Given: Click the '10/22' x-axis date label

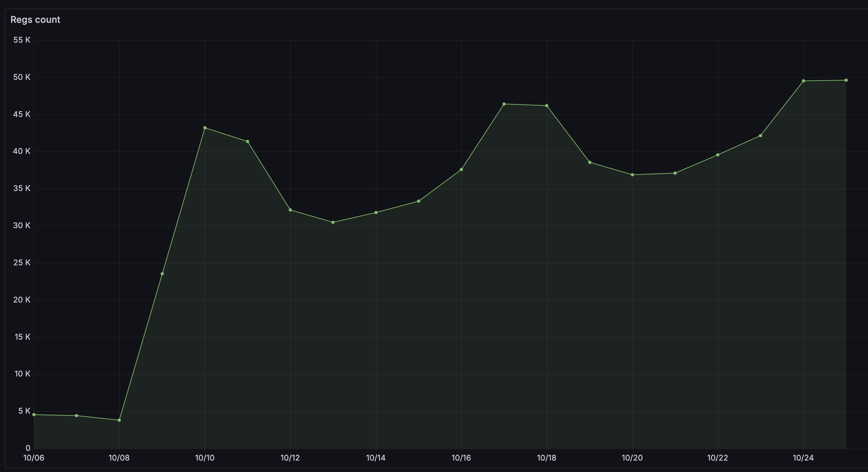Looking at the screenshot, I should 717,458.
